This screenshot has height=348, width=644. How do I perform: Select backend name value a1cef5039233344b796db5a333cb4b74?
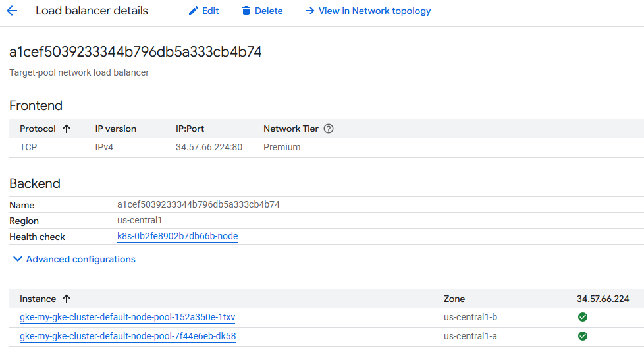(198, 204)
